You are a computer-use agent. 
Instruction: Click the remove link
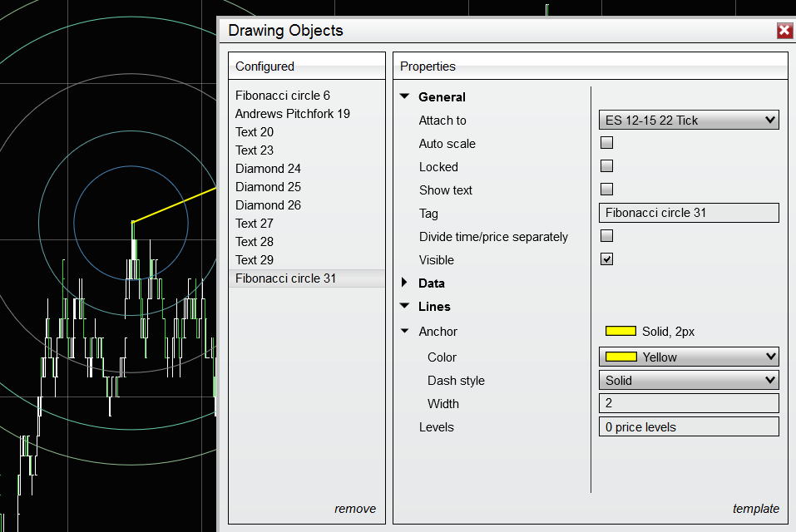point(354,509)
